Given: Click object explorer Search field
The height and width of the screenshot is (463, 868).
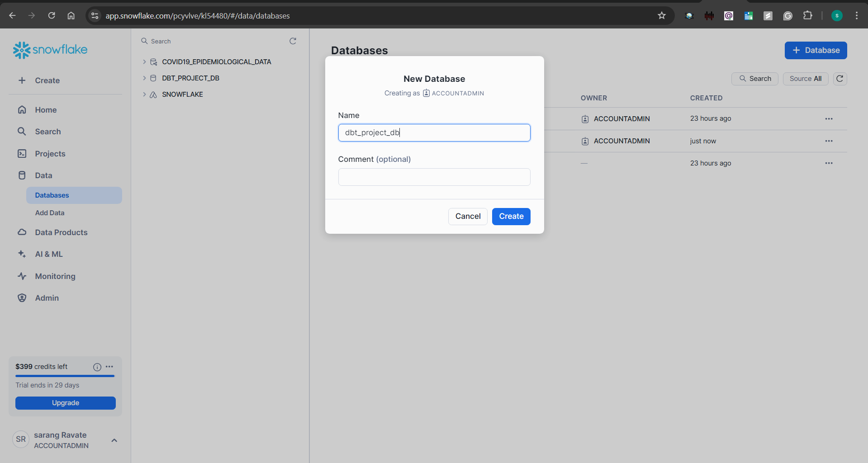Looking at the screenshot, I should pyautogui.click(x=213, y=41).
